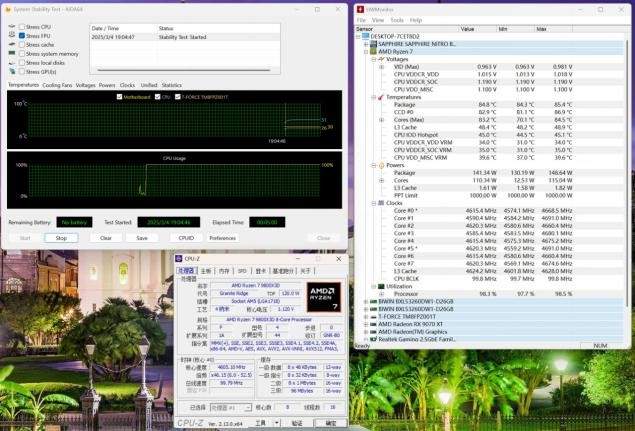Screen dimensions: 635x431
Task: Click the red Temperatures thermometer icon
Action: pyautogui.click(x=381, y=97)
